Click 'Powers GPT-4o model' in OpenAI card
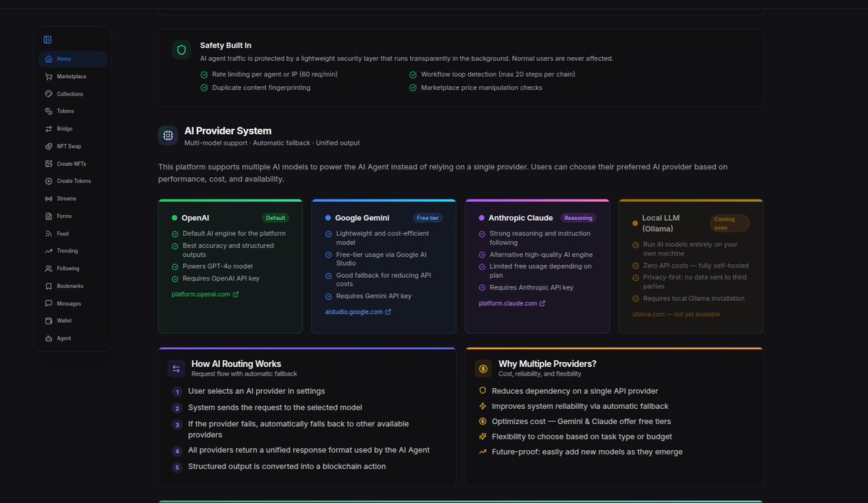The height and width of the screenshot is (503, 868). tap(218, 266)
